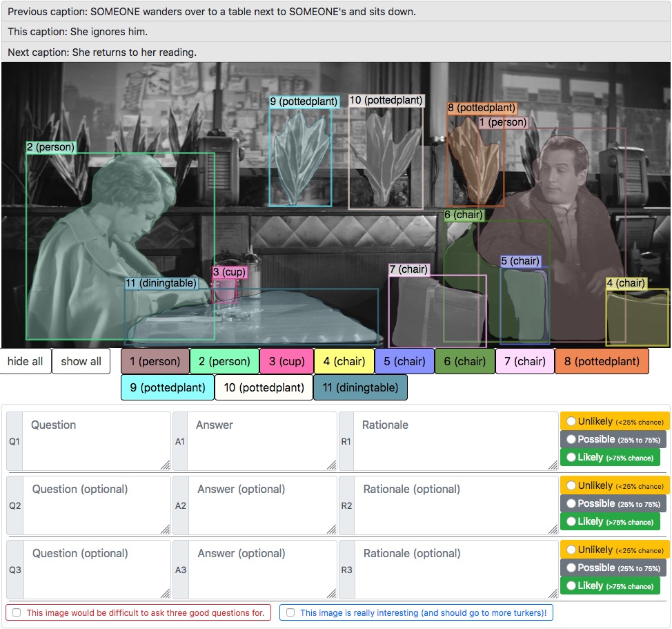The height and width of the screenshot is (629, 672).
Task: Focus the Q3 optional Question box
Action: coord(97,570)
